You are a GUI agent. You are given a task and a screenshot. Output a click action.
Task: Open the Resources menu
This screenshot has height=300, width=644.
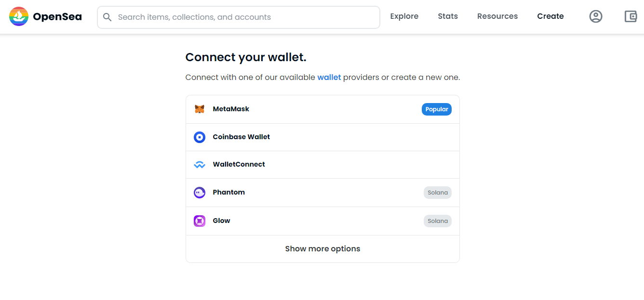(497, 16)
